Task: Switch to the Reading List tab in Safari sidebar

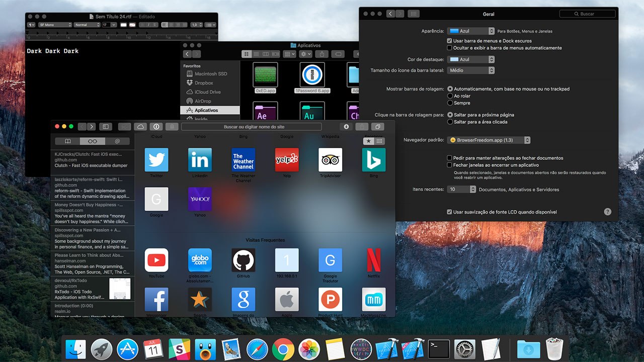Action: pyautogui.click(x=93, y=142)
